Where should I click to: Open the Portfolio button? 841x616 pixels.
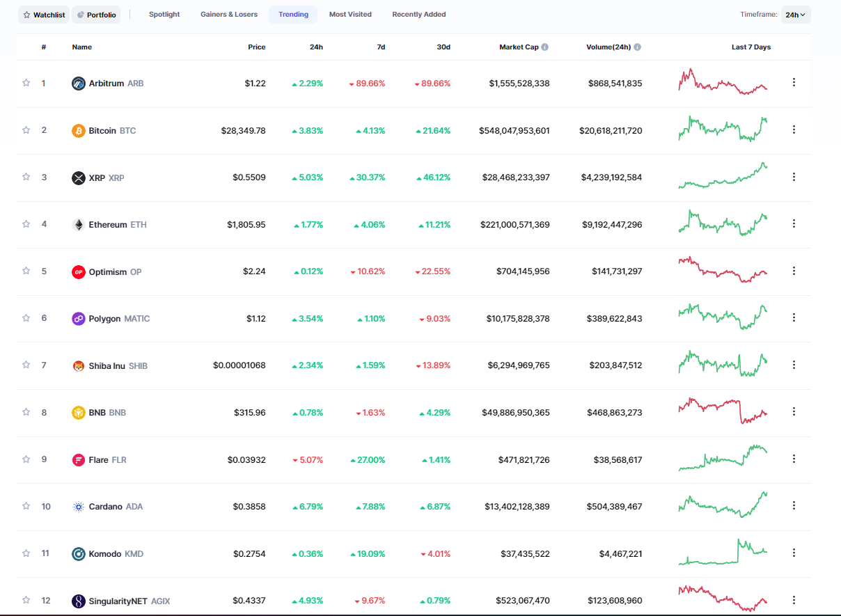click(96, 15)
